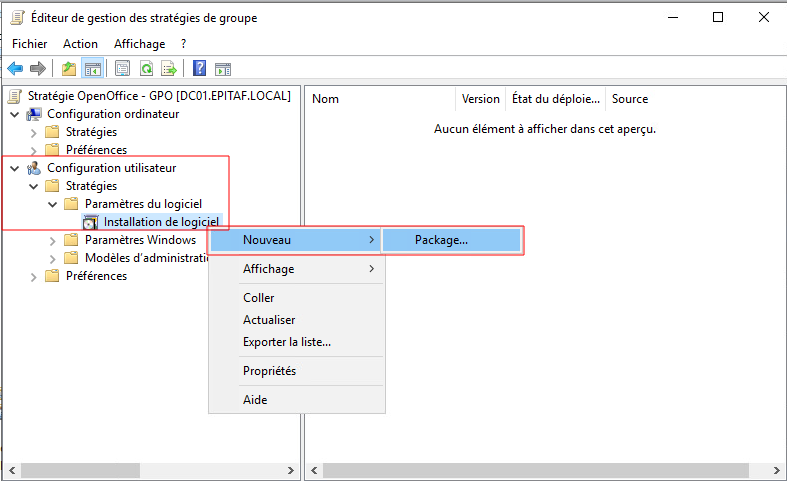Viewport: 787px width, 481px height.
Task: Click the blue Help question mark icon
Action: click(199, 68)
